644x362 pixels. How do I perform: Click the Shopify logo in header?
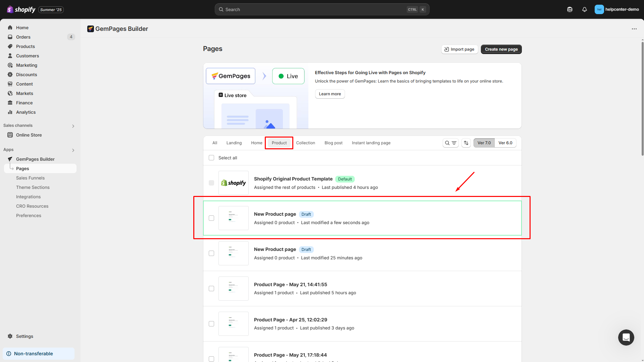[x=21, y=9]
